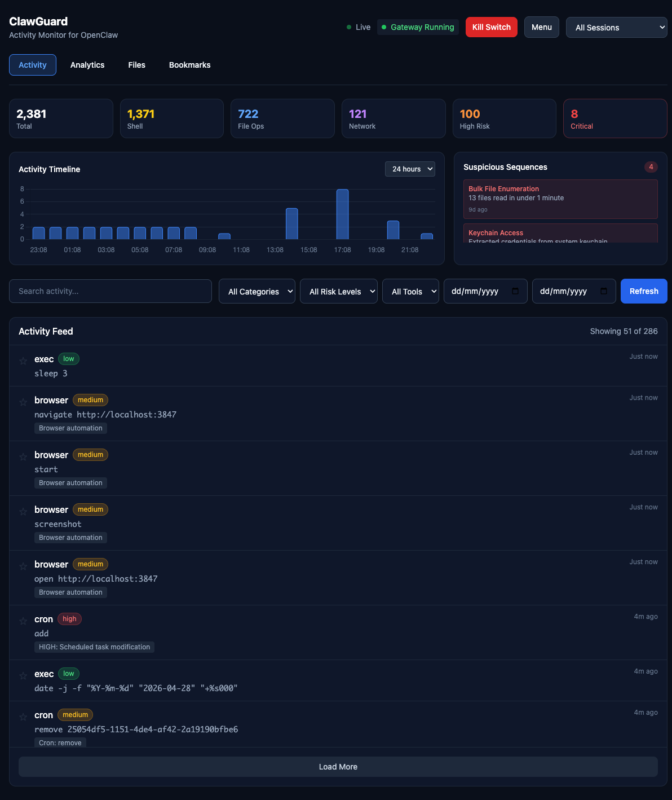This screenshot has height=800, width=672.
Task: Open the All Categories filter dropdown
Action: tap(257, 292)
